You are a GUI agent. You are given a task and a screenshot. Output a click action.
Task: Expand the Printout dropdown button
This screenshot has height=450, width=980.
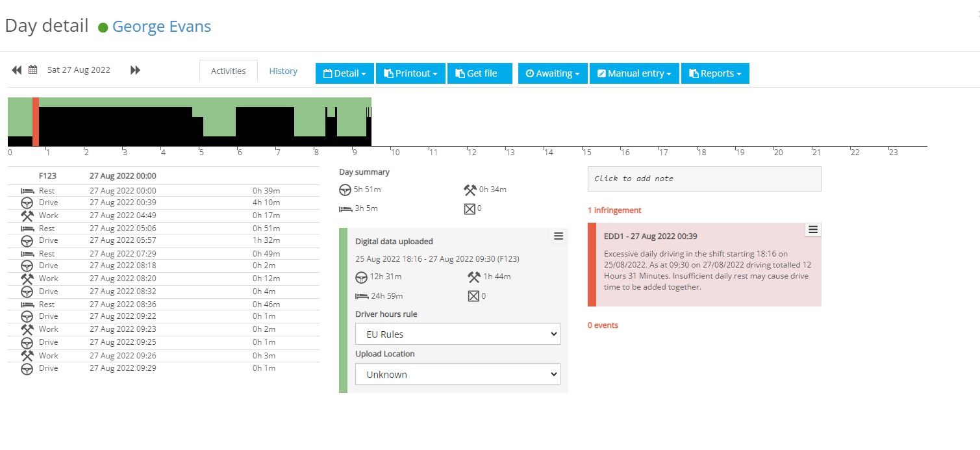[410, 73]
